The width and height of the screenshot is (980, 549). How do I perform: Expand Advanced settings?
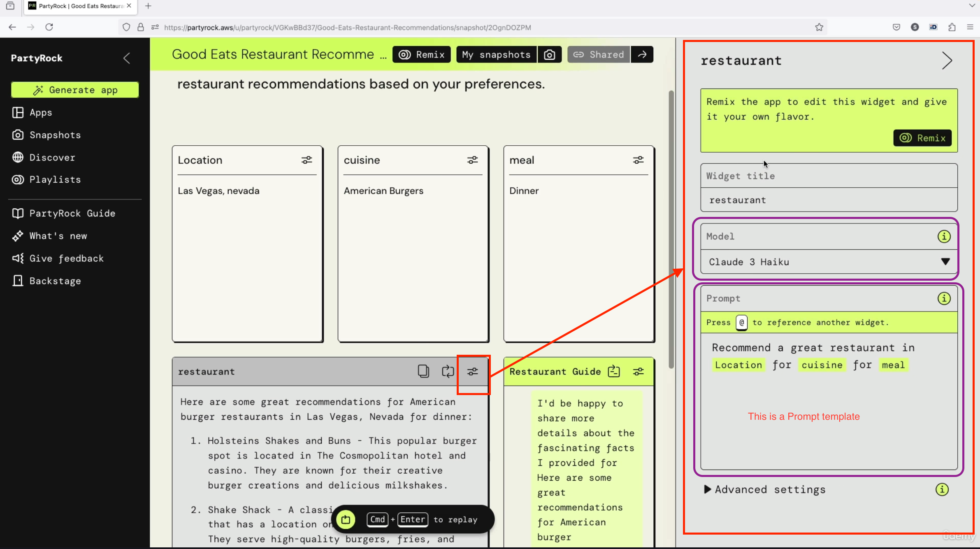[764, 489]
